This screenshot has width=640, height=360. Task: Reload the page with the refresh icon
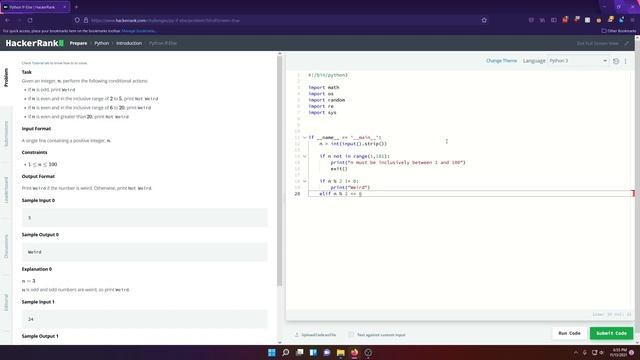coord(30,20)
